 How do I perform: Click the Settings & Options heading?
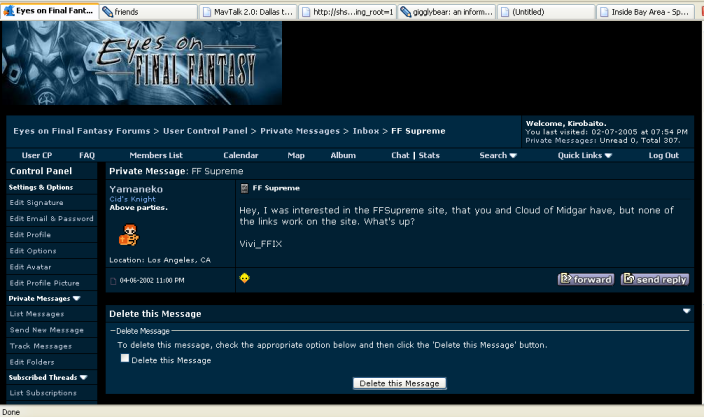pyautogui.click(x=41, y=187)
